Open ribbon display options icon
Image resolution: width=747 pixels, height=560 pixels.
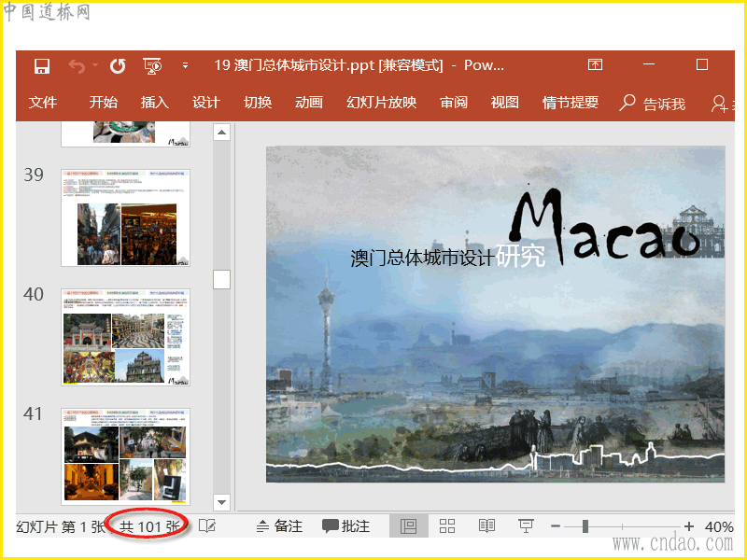point(595,64)
